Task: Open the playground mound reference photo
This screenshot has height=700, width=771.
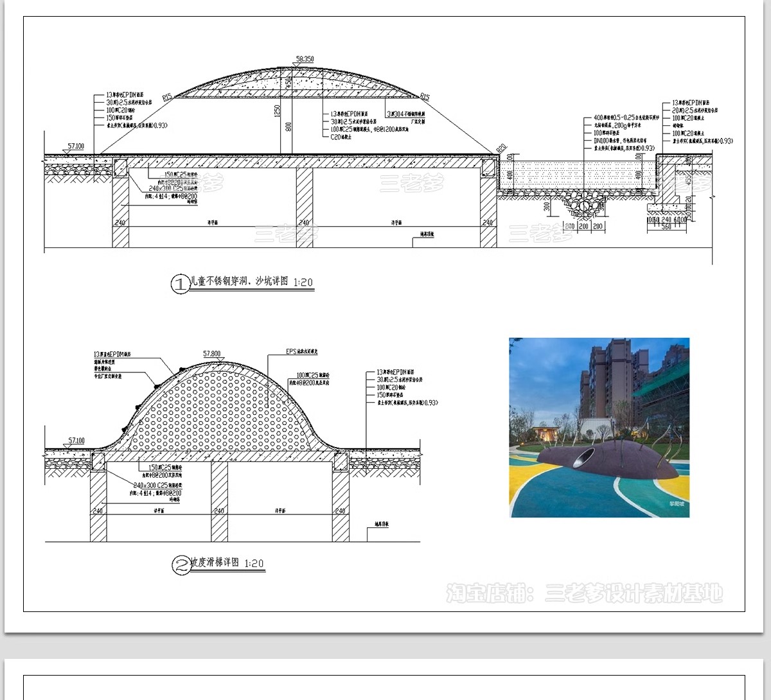Action: (x=599, y=427)
